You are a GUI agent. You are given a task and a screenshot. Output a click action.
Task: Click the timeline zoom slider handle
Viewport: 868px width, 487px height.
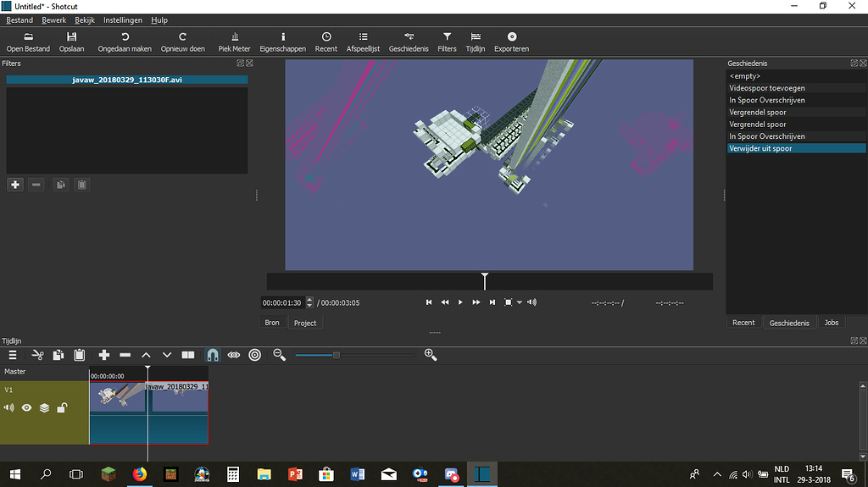[x=336, y=355]
